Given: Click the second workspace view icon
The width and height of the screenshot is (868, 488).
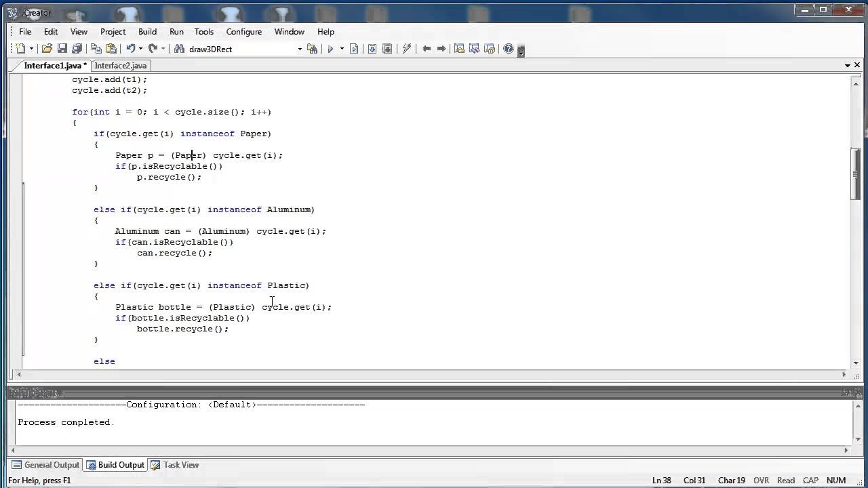Looking at the screenshot, I should (474, 49).
